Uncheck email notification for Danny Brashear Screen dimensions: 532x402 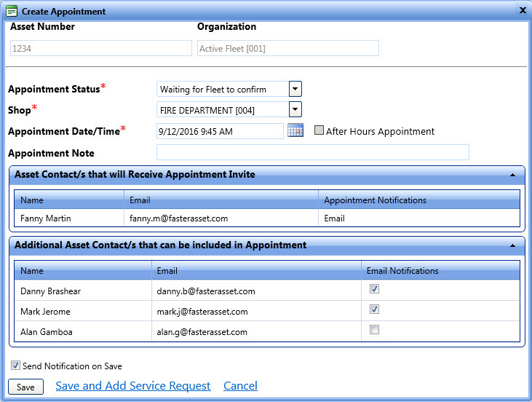(374, 289)
